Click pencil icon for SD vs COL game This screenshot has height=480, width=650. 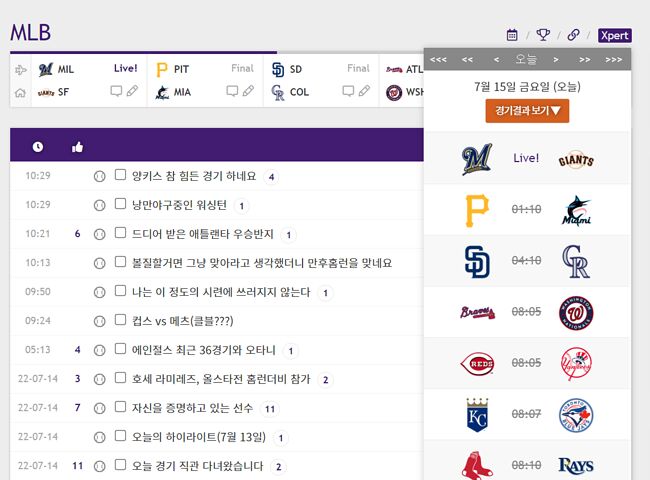coord(364,91)
